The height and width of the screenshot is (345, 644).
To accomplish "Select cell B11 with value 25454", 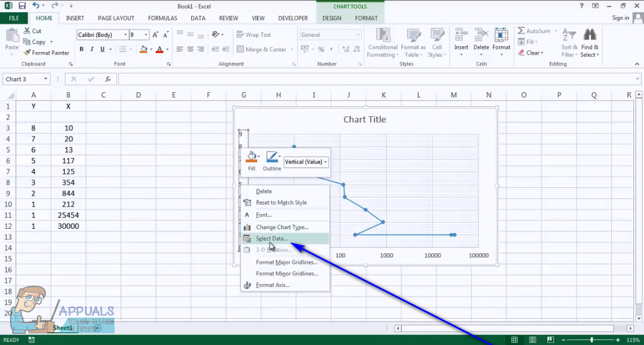I will (x=69, y=215).
